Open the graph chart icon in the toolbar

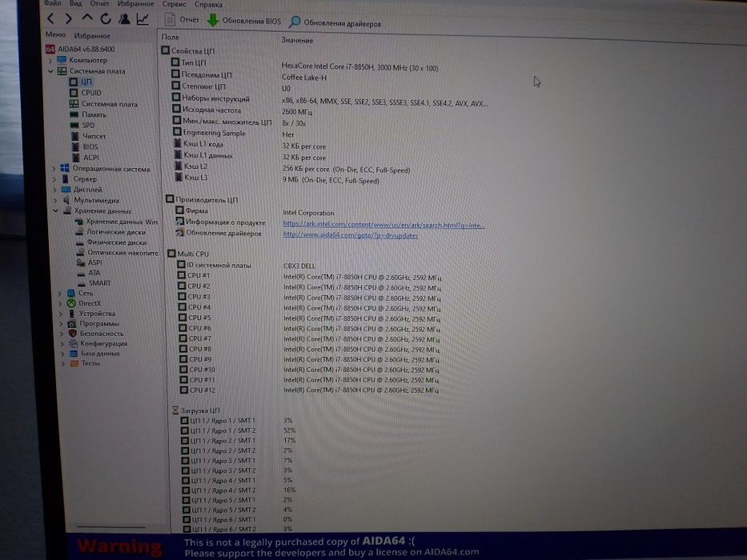143,19
